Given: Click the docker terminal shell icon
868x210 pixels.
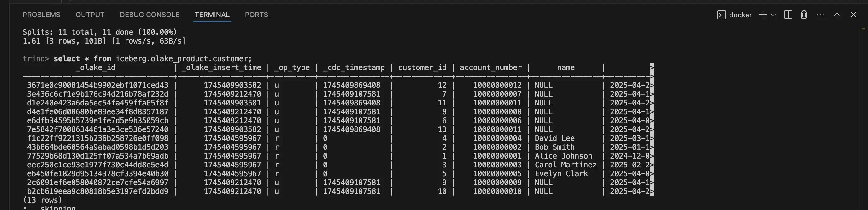Looking at the screenshot, I should point(721,15).
